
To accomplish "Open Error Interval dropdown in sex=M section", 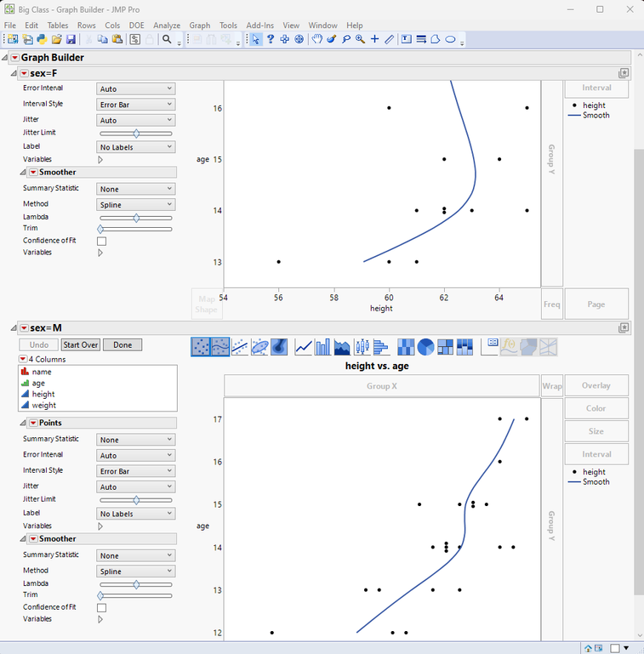I will point(136,456).
